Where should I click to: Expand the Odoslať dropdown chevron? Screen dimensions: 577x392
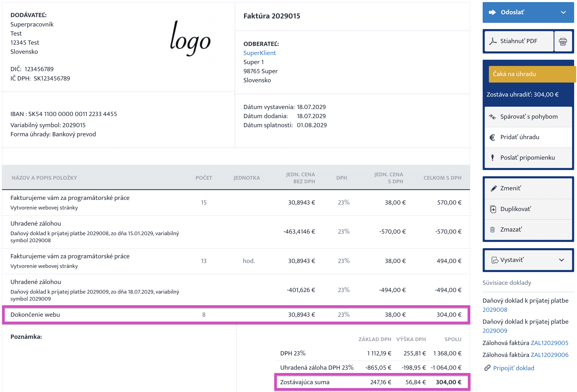point(563,12)
